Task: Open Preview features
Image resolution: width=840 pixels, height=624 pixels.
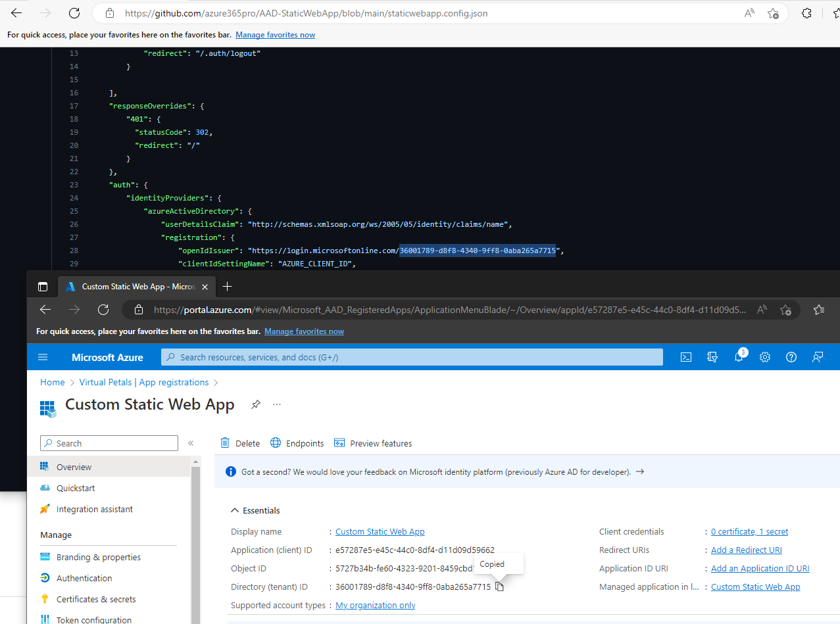Action: [373, 443]
